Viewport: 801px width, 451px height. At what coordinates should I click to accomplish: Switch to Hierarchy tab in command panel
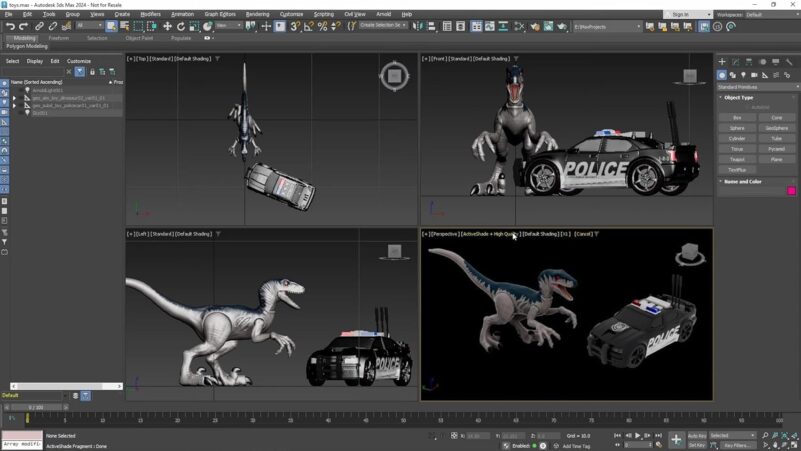[x=749, y=62]
